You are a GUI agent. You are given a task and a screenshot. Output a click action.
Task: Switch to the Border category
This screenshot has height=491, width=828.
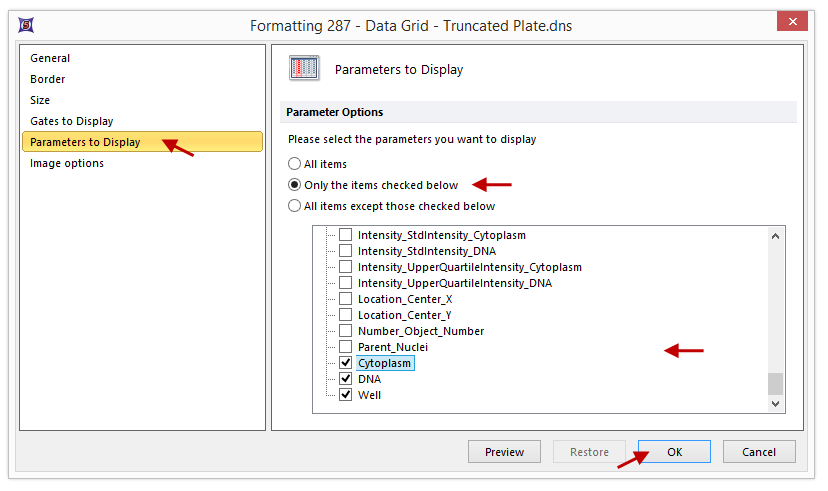coord(48,79)
